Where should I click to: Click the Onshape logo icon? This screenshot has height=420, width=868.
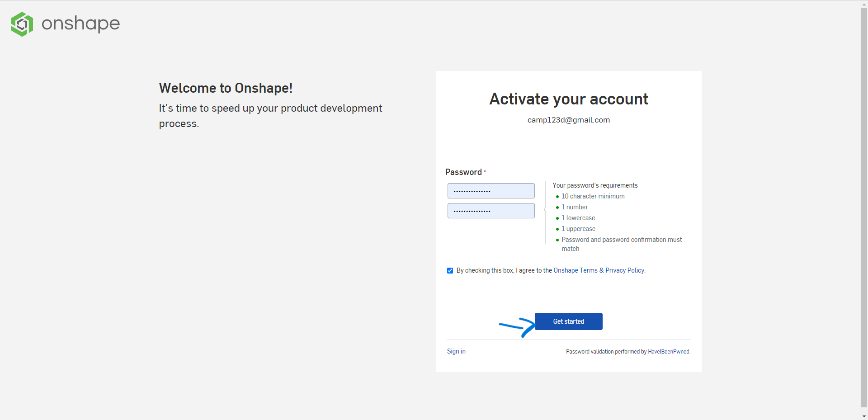[x=22, y=24]
